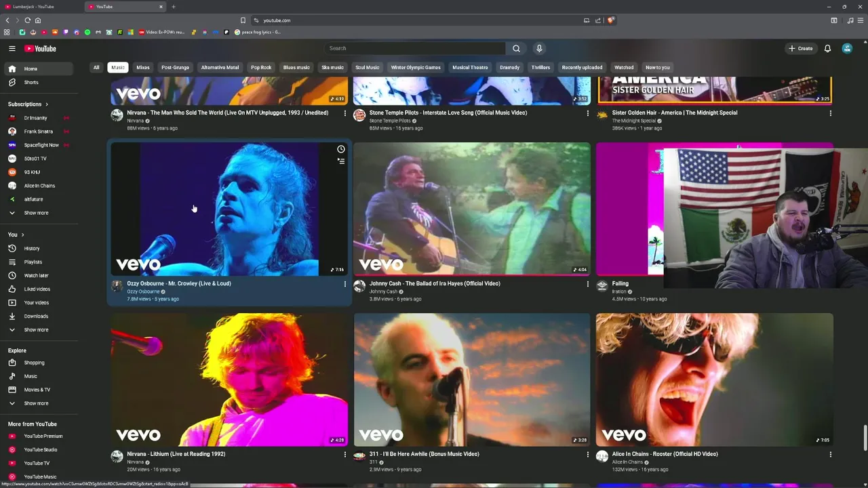Click the YouTube logo
The image size is (868, 488).
[40, 48]
